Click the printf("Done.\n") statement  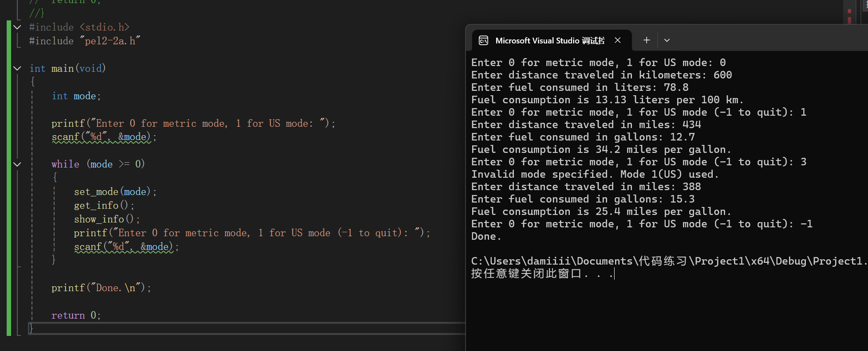pyautogui.click(x=101, y=288)
